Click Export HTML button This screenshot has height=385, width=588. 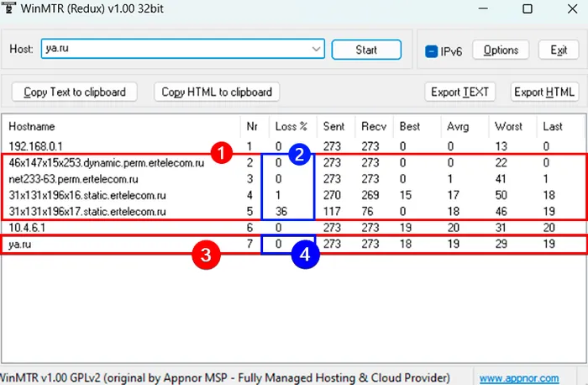coord(544,92)
